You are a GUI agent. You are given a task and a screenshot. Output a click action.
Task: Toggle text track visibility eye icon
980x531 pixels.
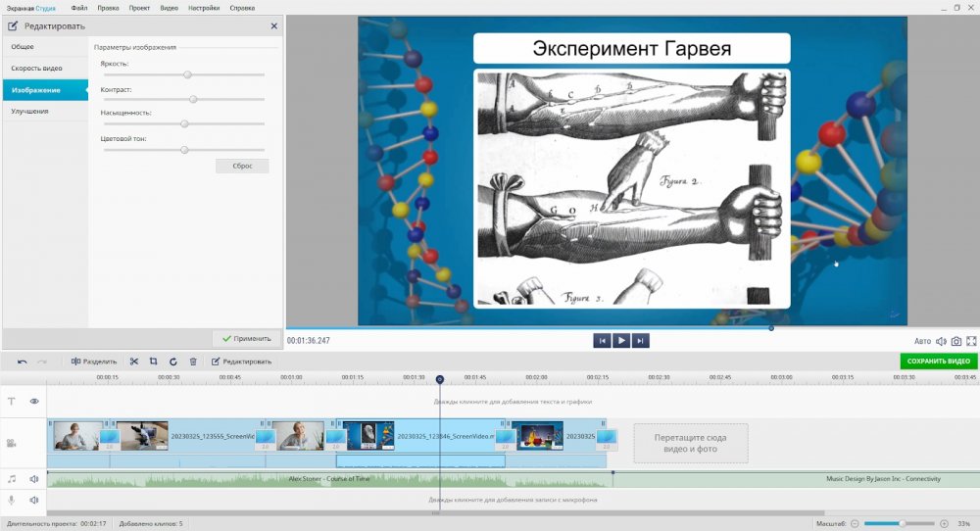click(x=34, y=401)
